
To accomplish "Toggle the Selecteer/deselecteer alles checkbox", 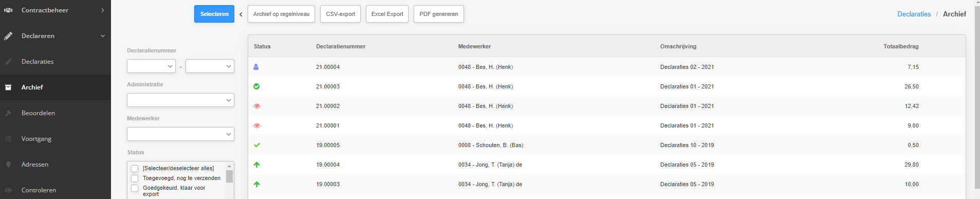I will (x=135, y=169).
